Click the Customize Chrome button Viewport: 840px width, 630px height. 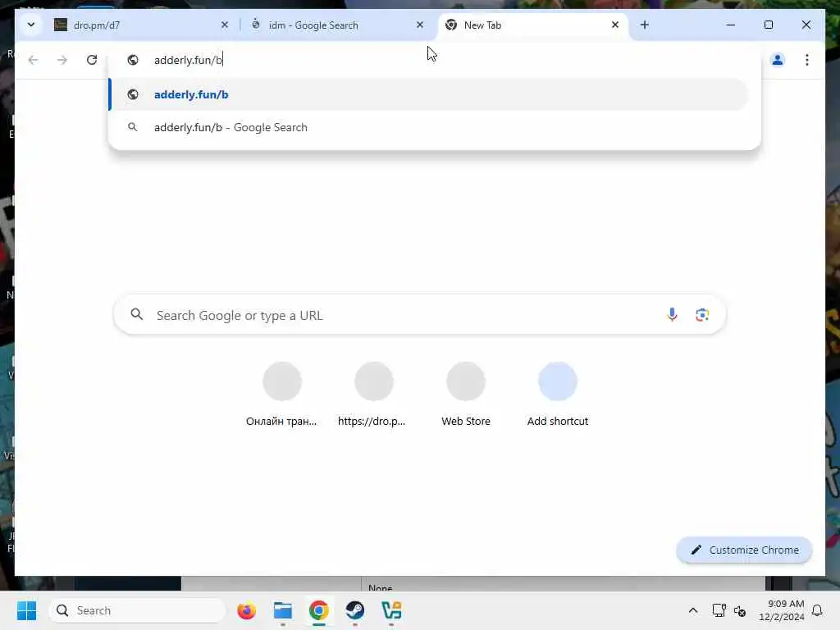point(744,550)
